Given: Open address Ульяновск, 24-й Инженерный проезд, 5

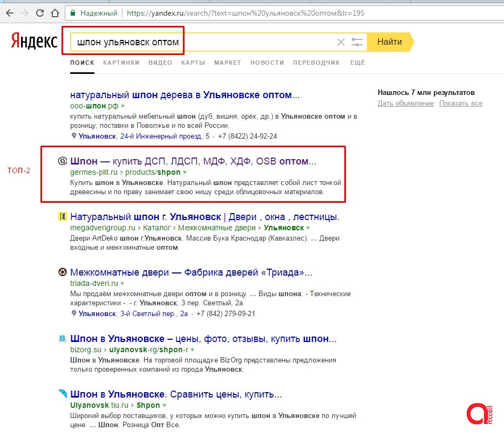Looking at the screenshot, I should (144, 136).
